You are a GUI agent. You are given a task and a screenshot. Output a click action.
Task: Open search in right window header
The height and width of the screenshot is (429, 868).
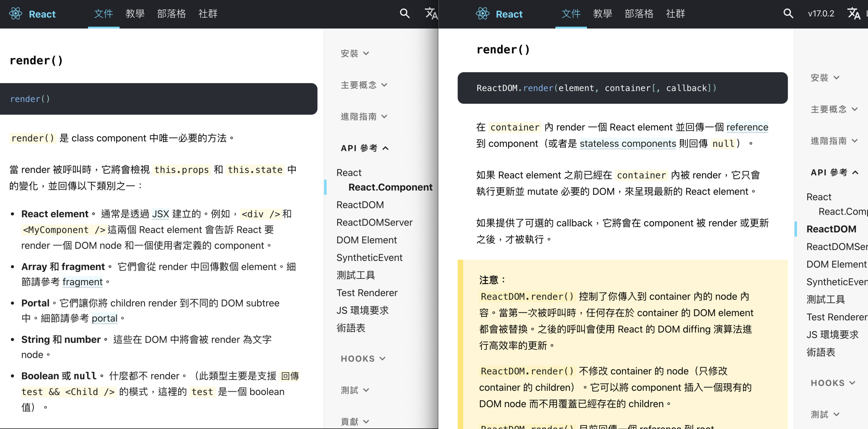coord(788,14)
